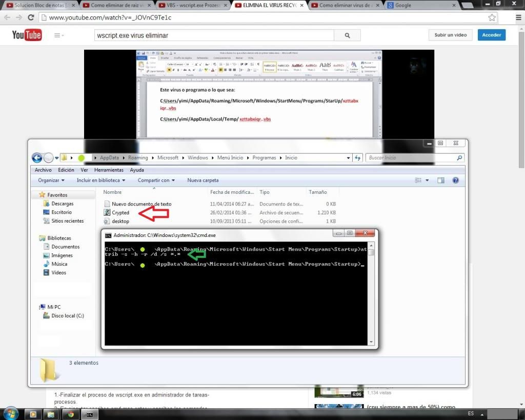Expand the Explorer address bar dropdown arrow

coord(348,158)
